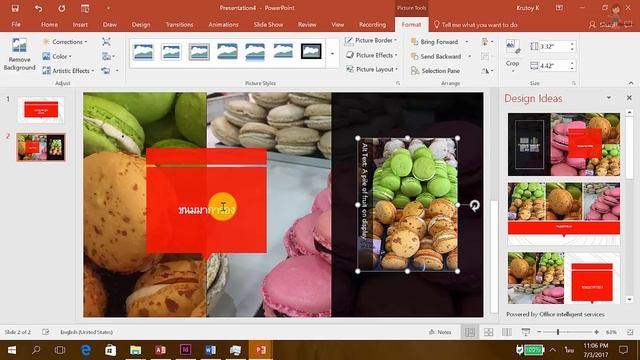Switch to the Insert tab
The height and width of the screenshot is (360, 640).
point(80,24)
